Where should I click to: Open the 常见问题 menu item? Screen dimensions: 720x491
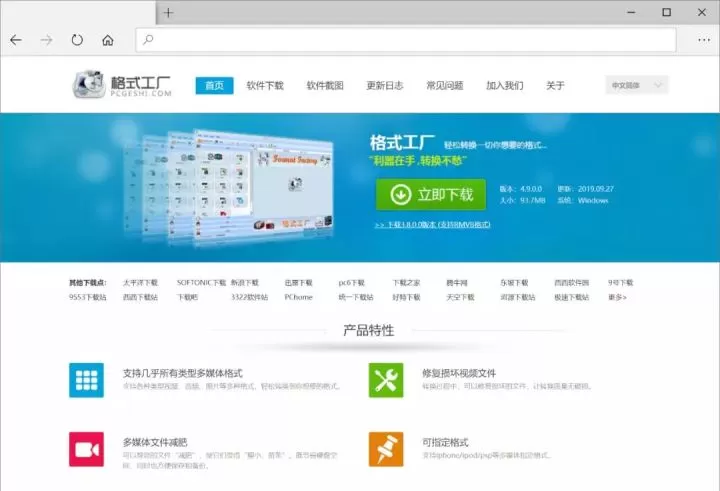(445, 85)
